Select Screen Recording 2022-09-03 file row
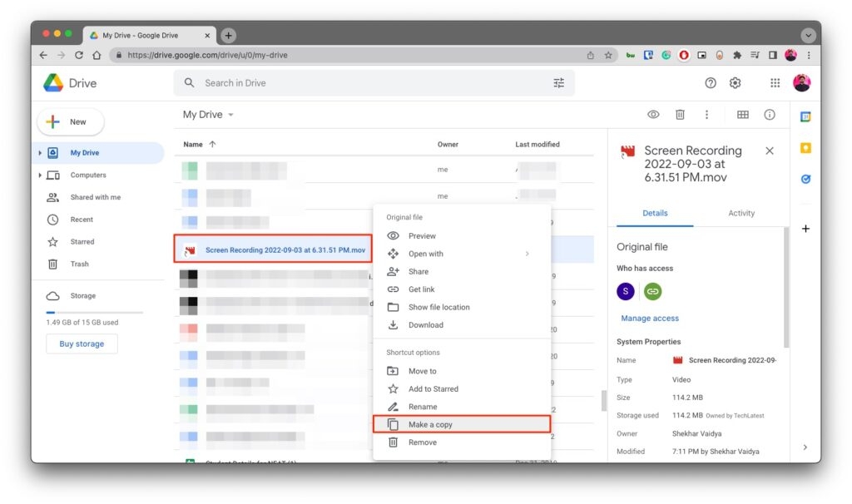852x504 pixels. (x=273, y=250)
